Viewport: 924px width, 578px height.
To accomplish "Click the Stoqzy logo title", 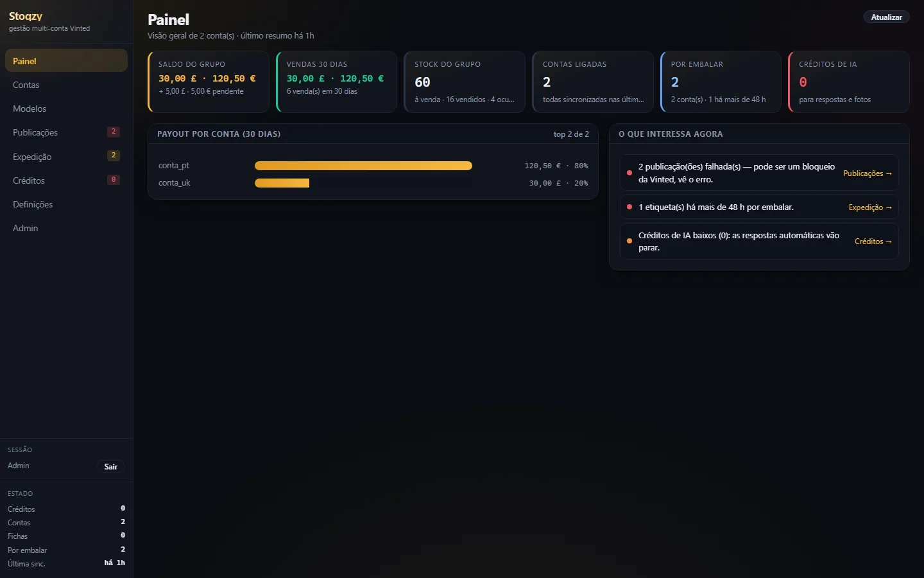I will point(26,16).
